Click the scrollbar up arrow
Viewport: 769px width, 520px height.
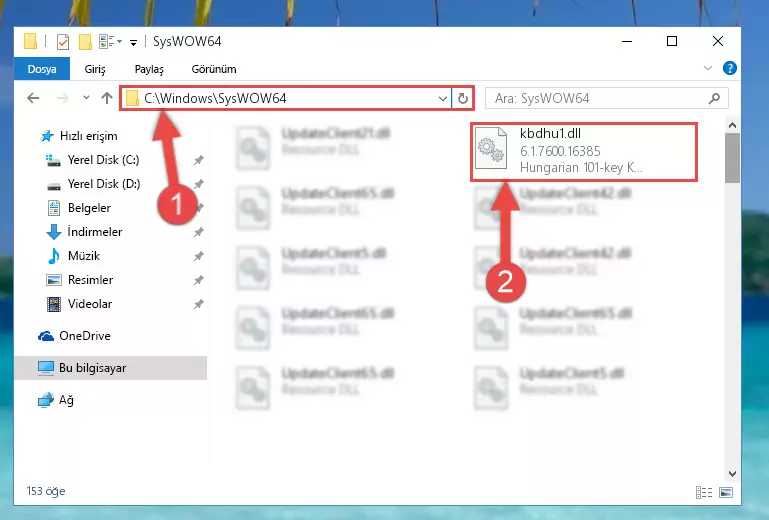tap(732, 125)
